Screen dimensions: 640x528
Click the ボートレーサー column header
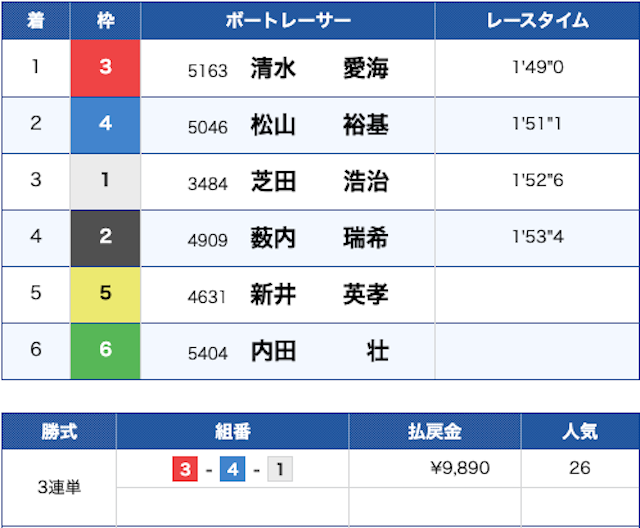click(x=288, y=21)
